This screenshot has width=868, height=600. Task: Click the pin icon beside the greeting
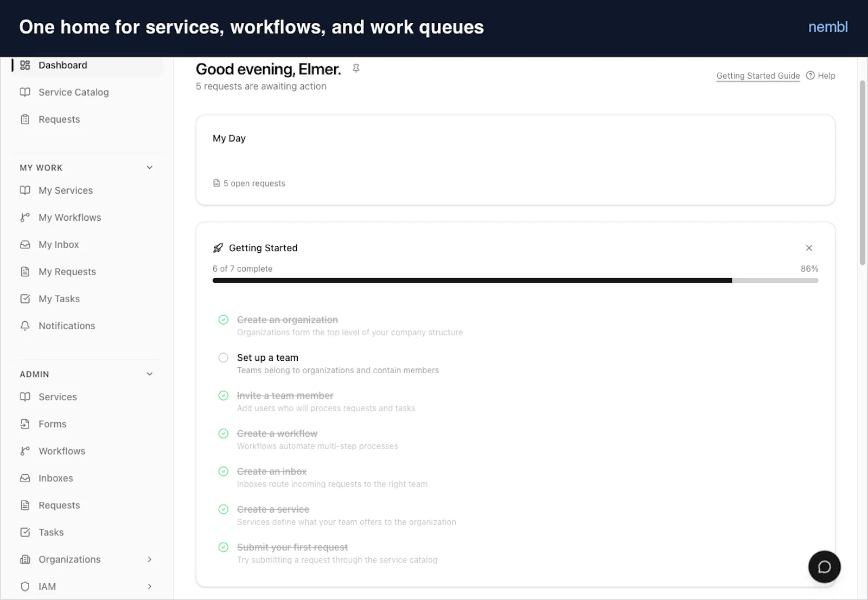tap(356, 68)
